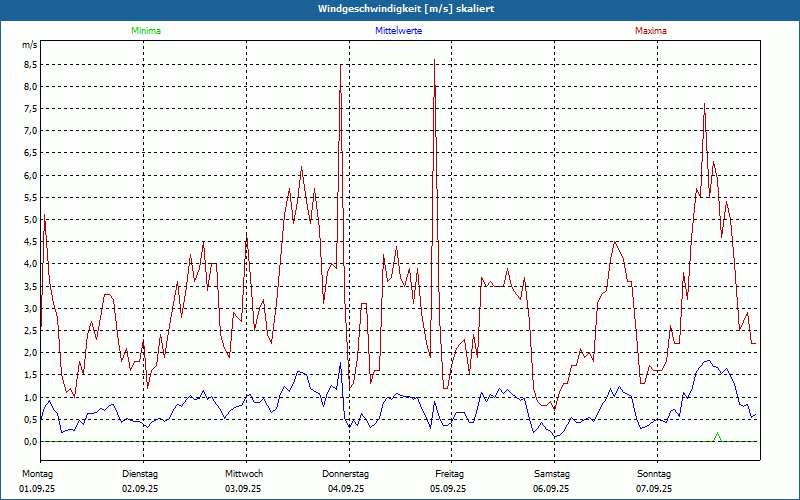Screen dimensions: 800x500
Task: Click the 7,0 y-axis value
Action: (x=31, y=131)
